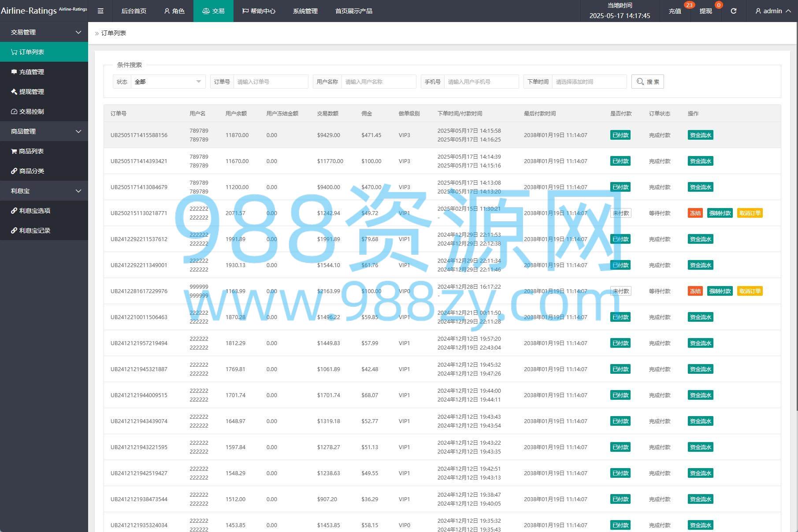
Task: Open 商品列表 in the sidebar
Action: coord(44,151)
